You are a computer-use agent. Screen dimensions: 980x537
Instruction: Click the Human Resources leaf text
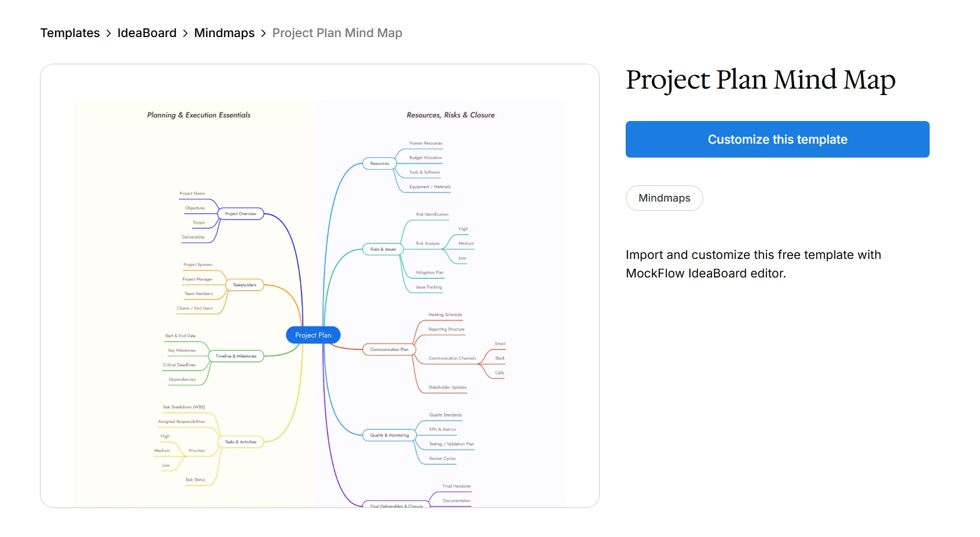pyautogui.click(x=426, y=143)
